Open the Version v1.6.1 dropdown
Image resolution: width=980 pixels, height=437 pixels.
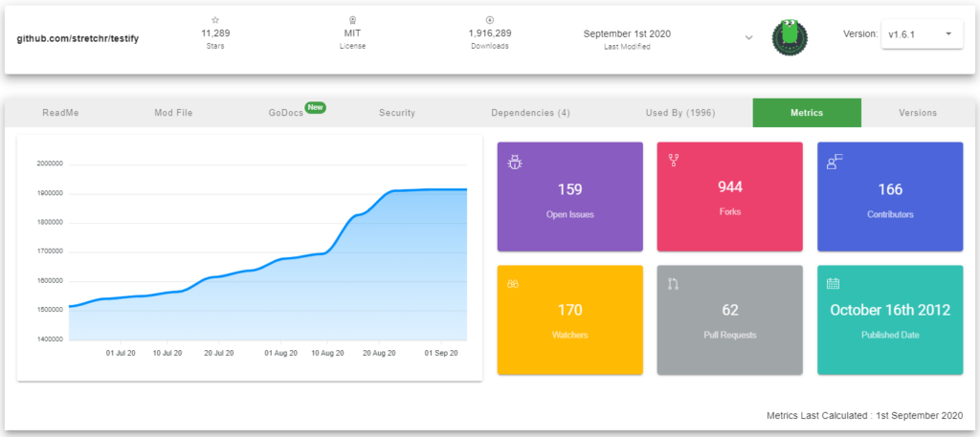point(920,34)
